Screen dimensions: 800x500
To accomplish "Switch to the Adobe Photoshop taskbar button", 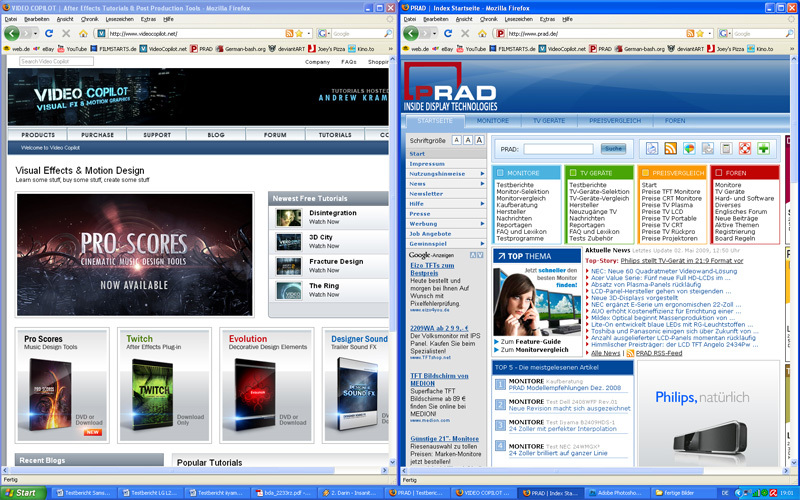I will pos(615,493).
